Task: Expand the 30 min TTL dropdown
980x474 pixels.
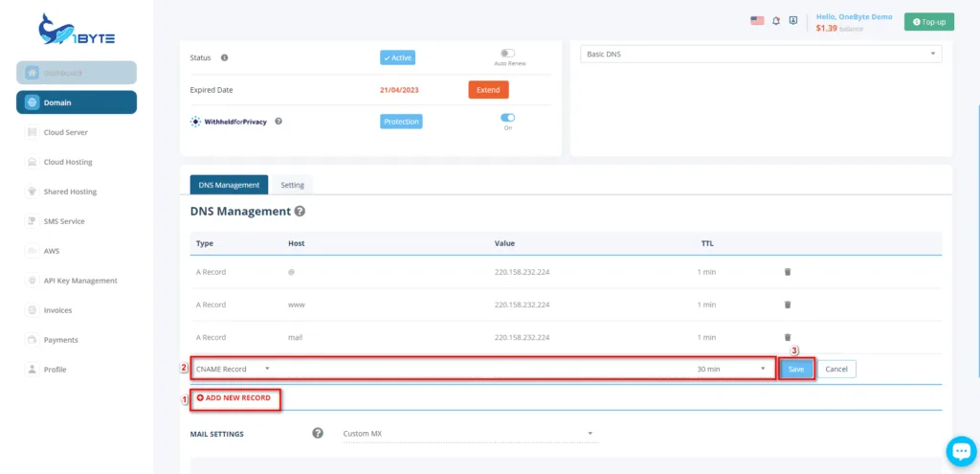Action: pyautogui.click(x=732, y=369)
